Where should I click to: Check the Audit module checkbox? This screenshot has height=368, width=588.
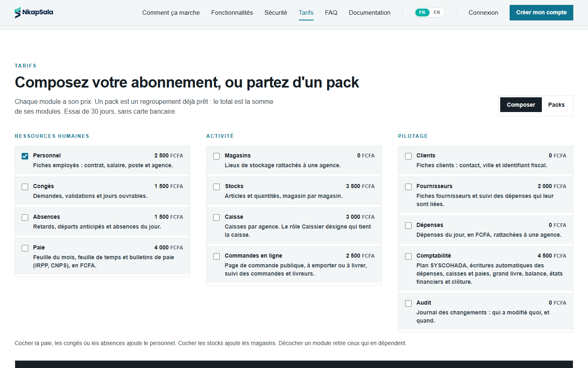tap(408, 303)
